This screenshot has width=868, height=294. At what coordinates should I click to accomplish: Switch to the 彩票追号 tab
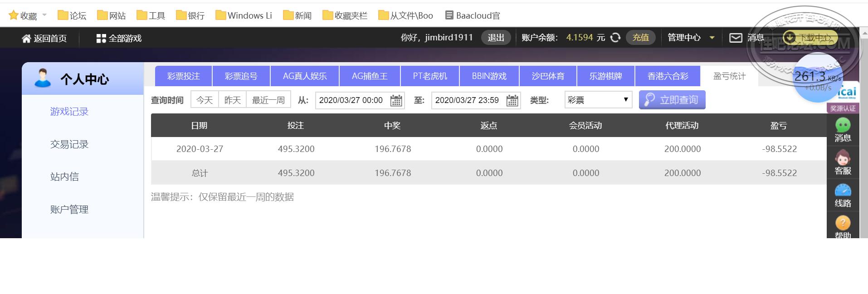coord(241,76)
